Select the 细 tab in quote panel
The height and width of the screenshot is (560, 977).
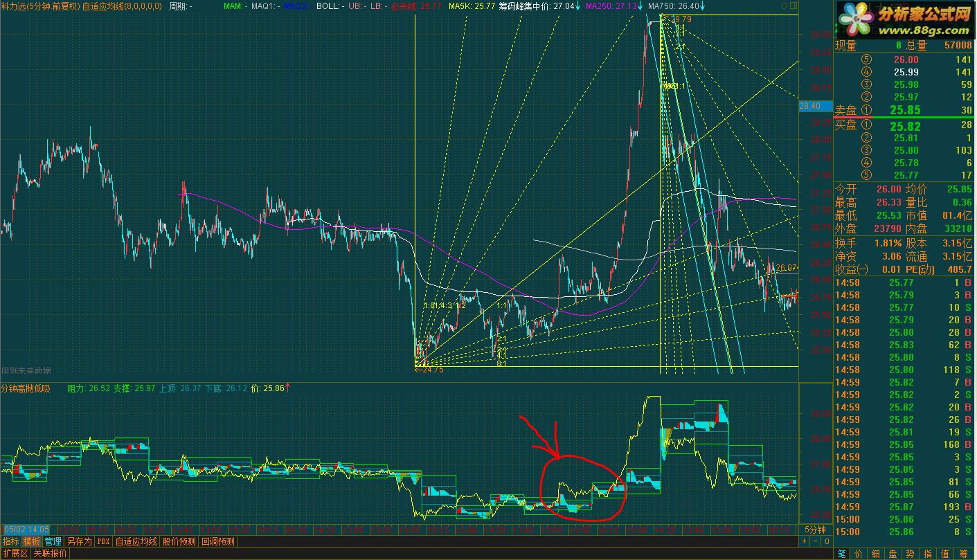tap(876, 554)
